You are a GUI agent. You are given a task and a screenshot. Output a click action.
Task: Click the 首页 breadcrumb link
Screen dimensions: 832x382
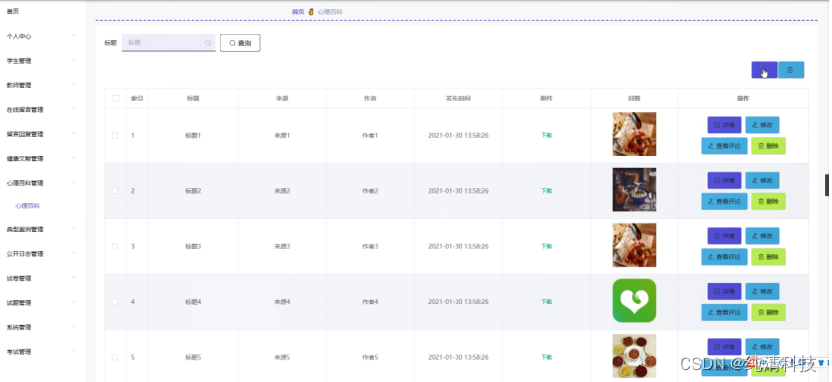298,11
